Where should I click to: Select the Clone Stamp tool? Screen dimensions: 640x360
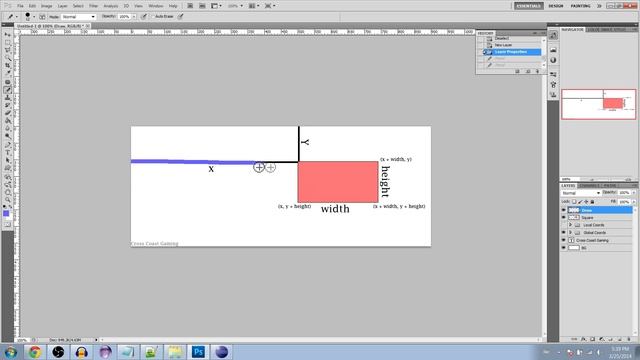click(7, 98)
